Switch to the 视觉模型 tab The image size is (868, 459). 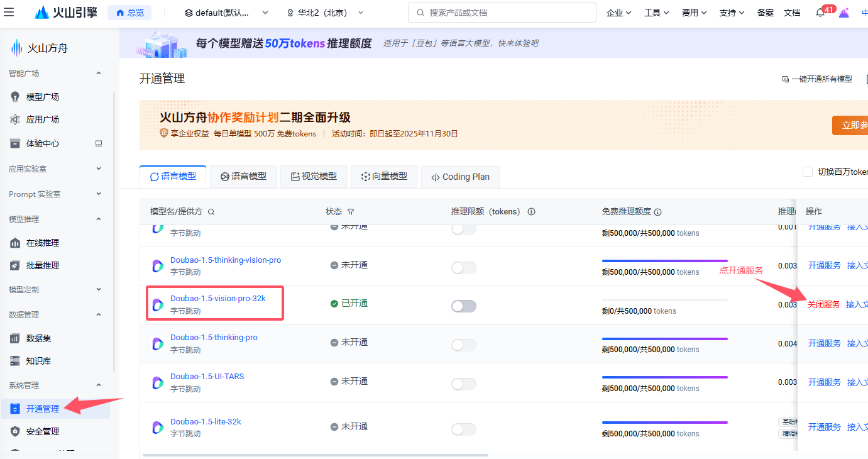pos(314,177)
